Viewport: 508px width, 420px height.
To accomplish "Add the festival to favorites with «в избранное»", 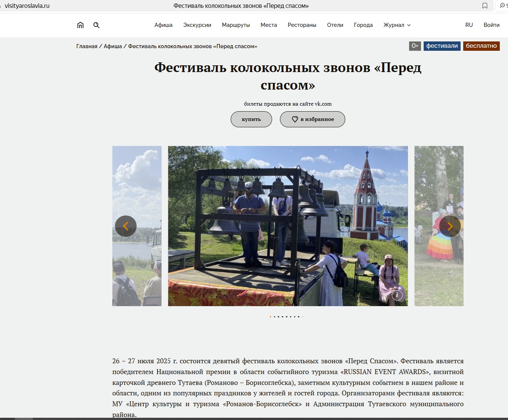I will (x=312, y=119).
